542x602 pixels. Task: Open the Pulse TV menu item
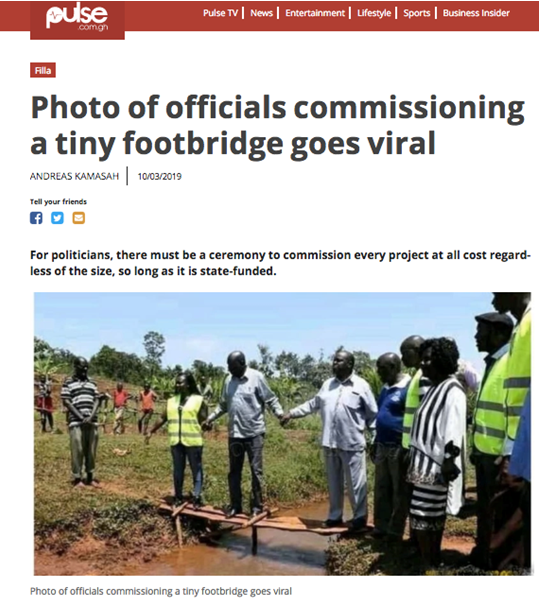click(x=220, y=13)
